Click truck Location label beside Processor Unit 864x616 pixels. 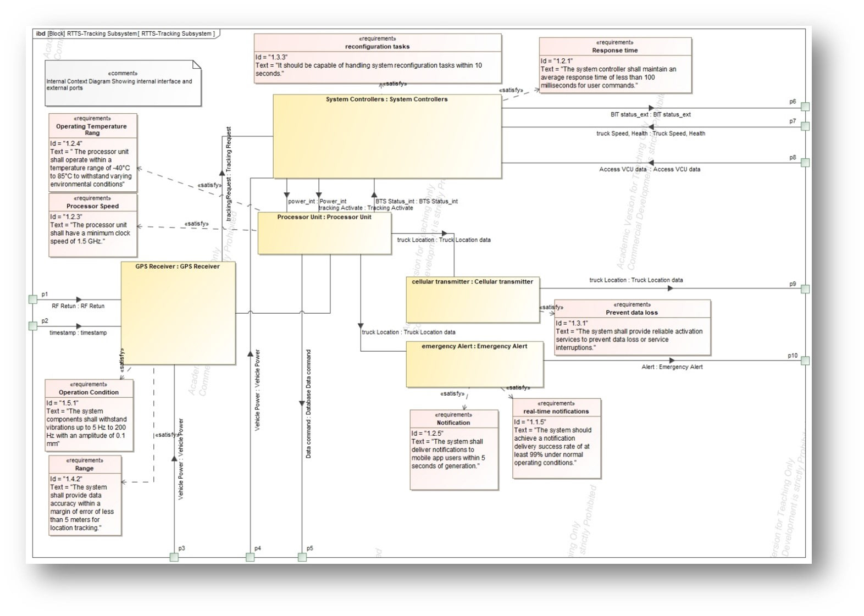[x=444, y=240]
